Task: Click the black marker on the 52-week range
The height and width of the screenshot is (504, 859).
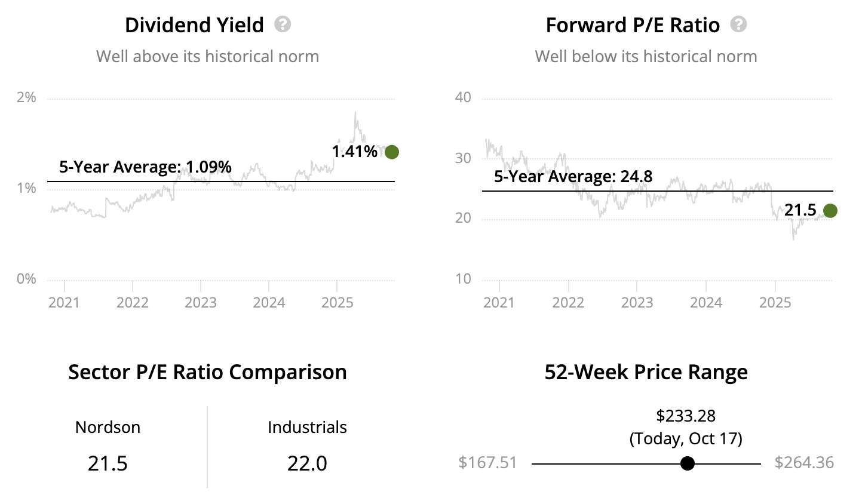Action: (688, 463)
